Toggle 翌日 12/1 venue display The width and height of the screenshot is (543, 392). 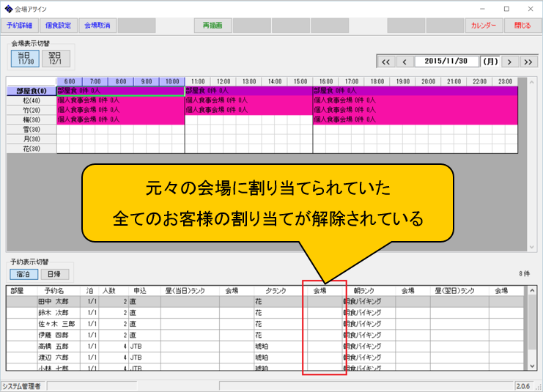55,58
